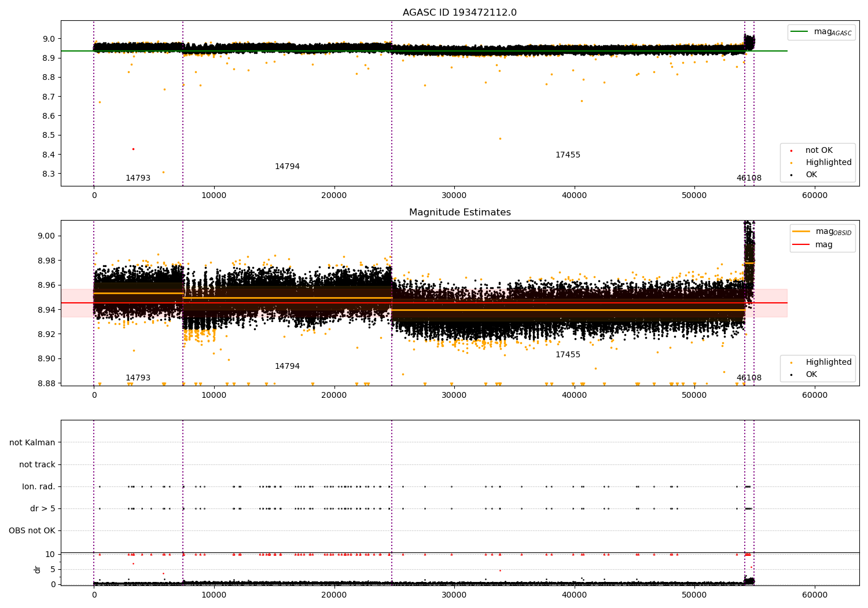Click the 10000 x-tick under the bottom plot

[x=214, y=595]
